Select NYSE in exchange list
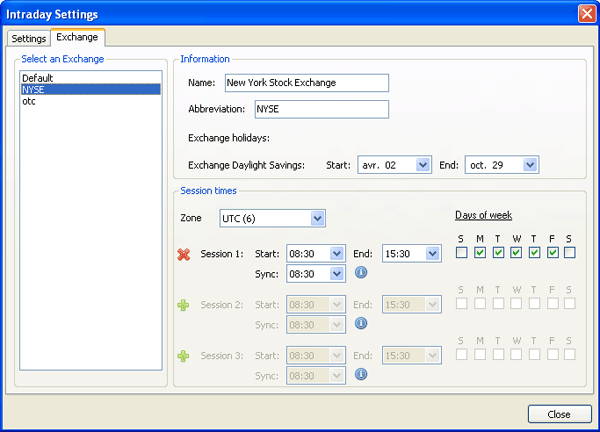This screenshot has height=432, width=600. coord(91,90)
